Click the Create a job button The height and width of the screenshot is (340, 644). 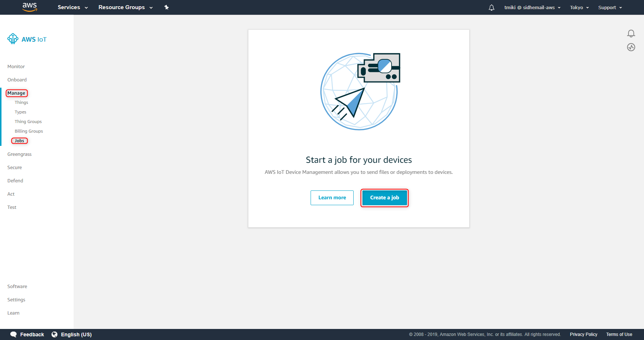[385, 198]
